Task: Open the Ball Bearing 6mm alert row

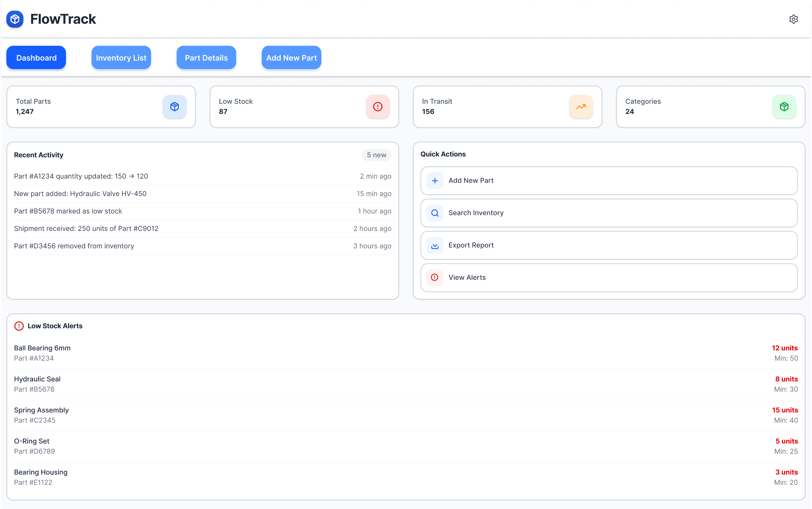Action: point(406,353)
